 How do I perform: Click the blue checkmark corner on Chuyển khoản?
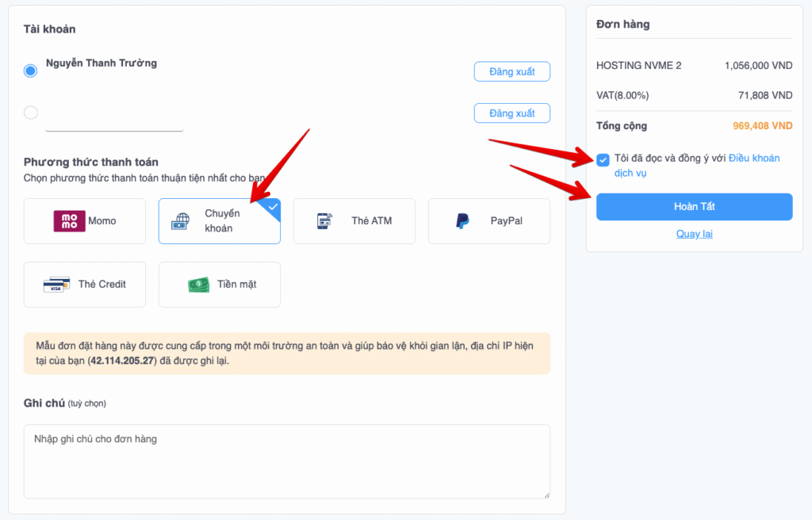[273, 207]
